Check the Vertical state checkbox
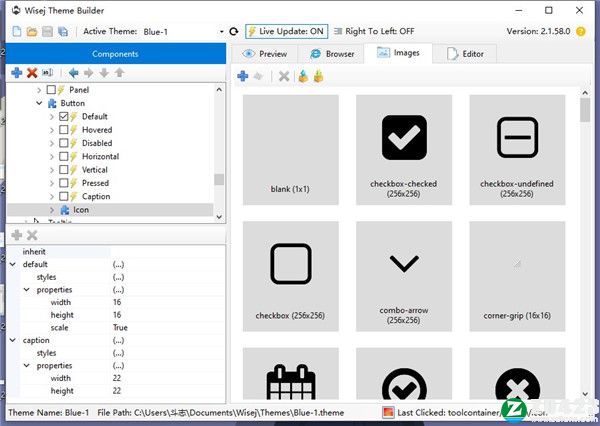 [x=64, y=170]
